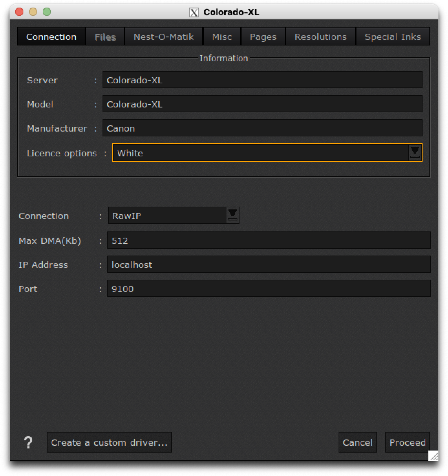Click the Max DMA(Kb) field
448x476 pixels.
tap(269, 240)
